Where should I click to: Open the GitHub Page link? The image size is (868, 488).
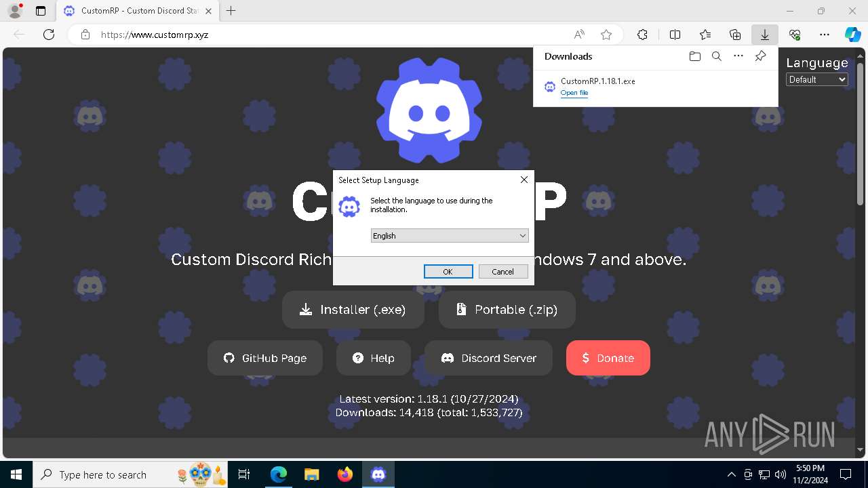tap(265, 358)
